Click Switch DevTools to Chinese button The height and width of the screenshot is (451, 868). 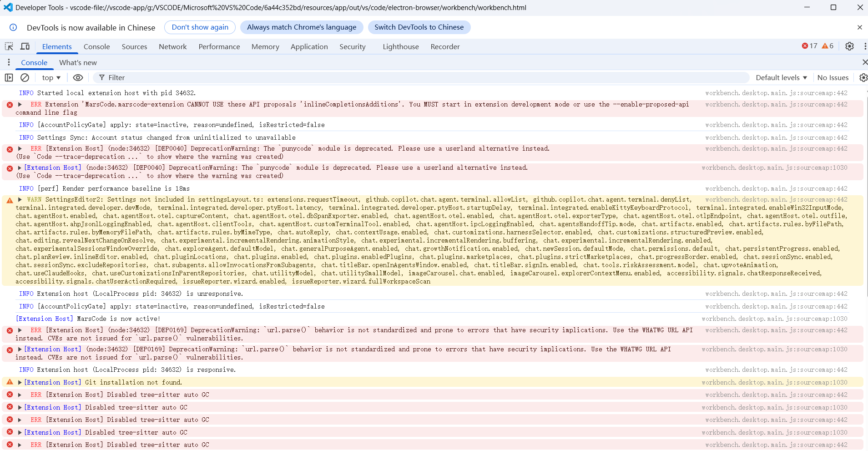click(x=419, y=27)
